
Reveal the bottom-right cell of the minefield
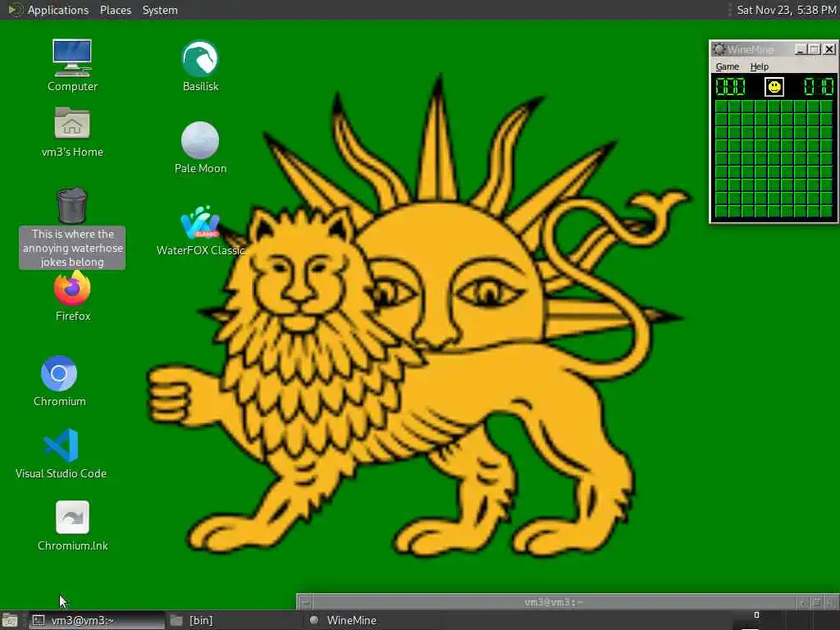tap(827, 211)
